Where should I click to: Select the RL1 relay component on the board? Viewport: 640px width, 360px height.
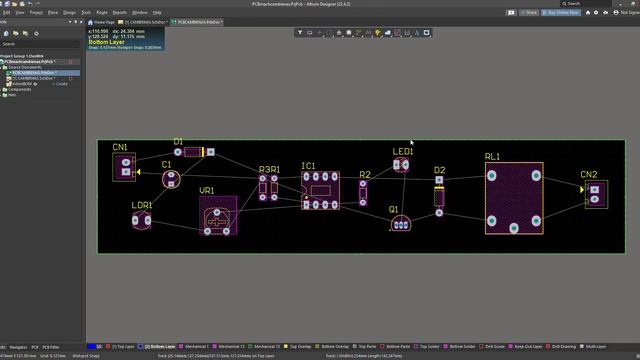(514, 198)
